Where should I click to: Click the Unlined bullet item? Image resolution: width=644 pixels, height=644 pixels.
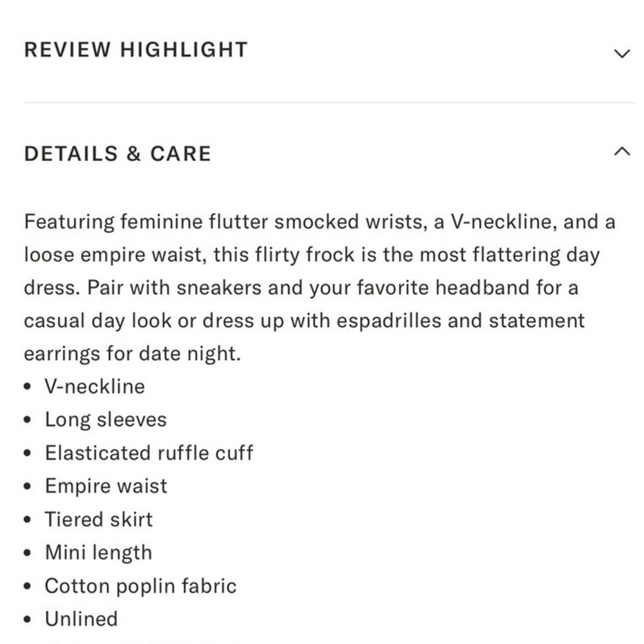point(81,619)
